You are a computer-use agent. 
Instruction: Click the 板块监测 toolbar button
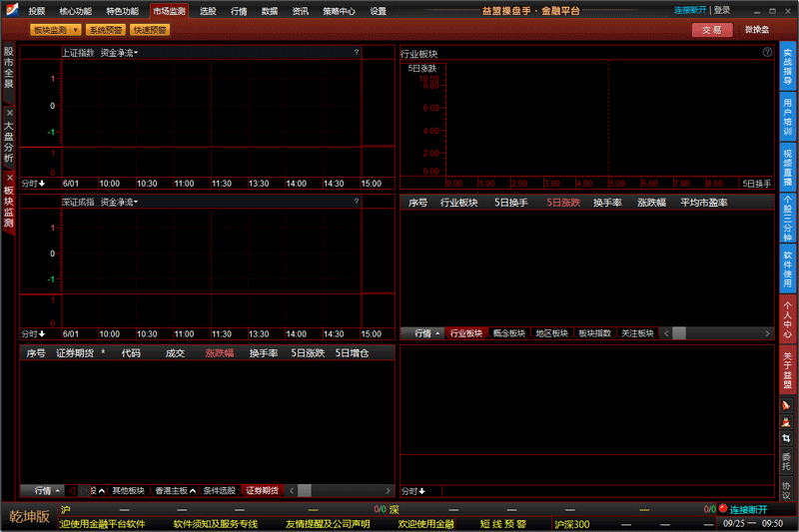coord(51,30)
